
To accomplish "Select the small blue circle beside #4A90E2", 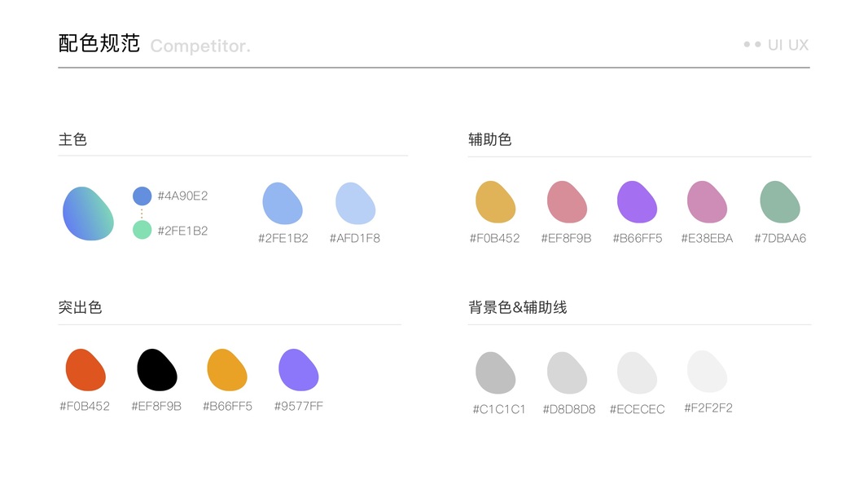I will click(x=142, y=196).
